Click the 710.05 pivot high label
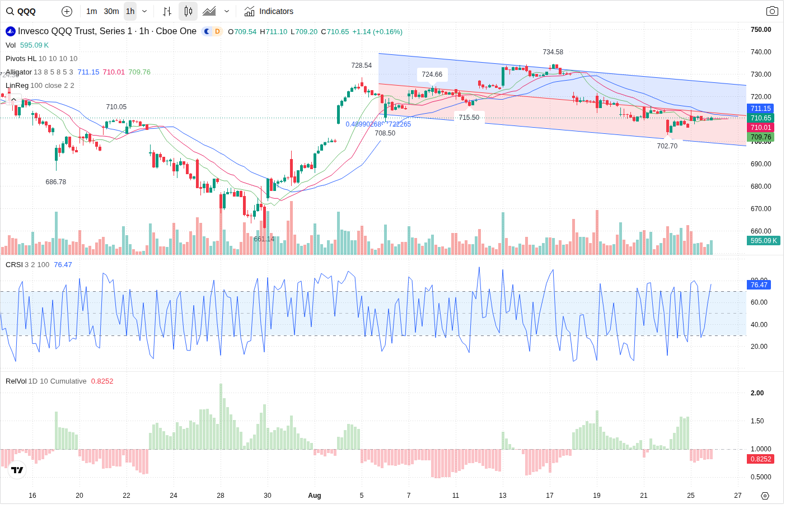 tap(116, 107)
